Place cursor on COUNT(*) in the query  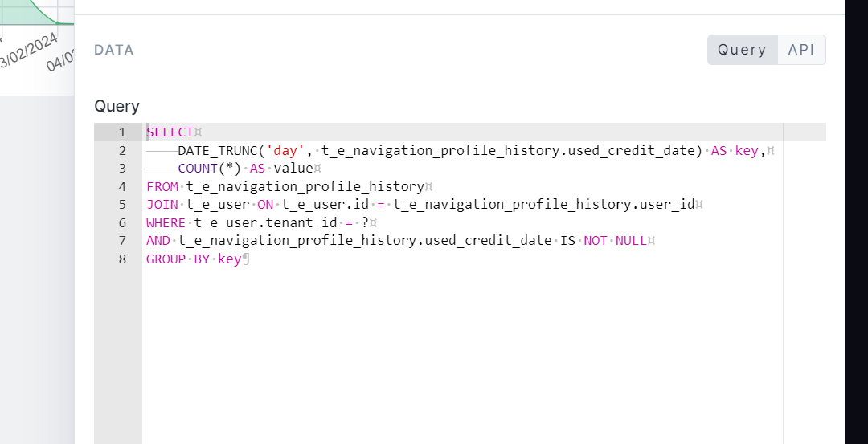(209, 169)
